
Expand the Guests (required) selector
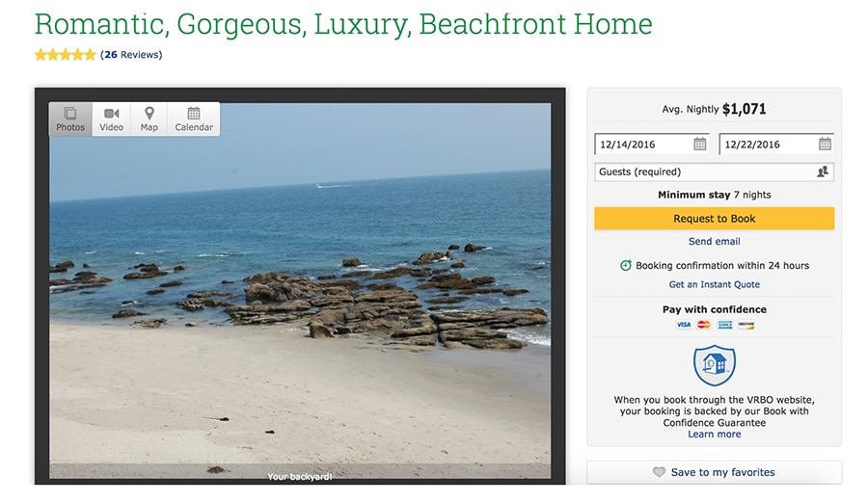[x=714, y=172]
